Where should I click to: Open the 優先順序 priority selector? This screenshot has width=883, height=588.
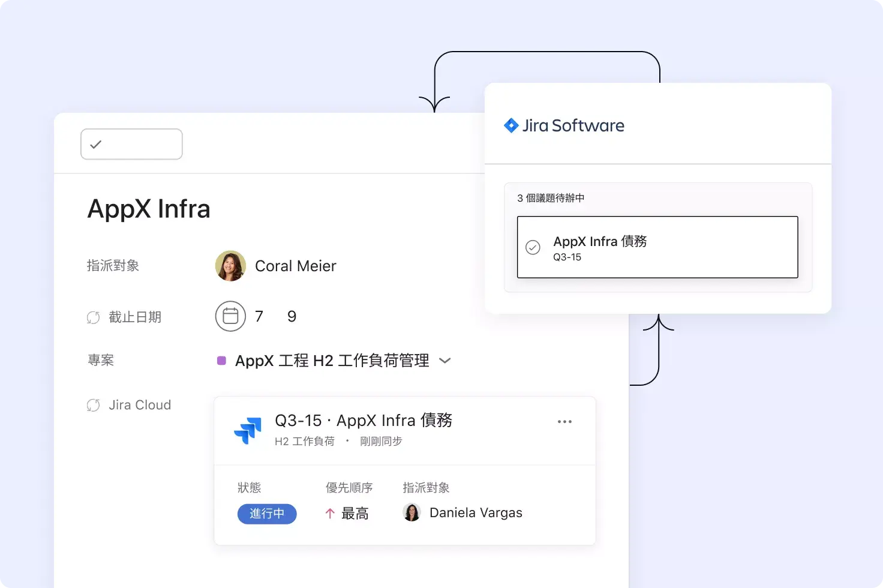(349, 488)
